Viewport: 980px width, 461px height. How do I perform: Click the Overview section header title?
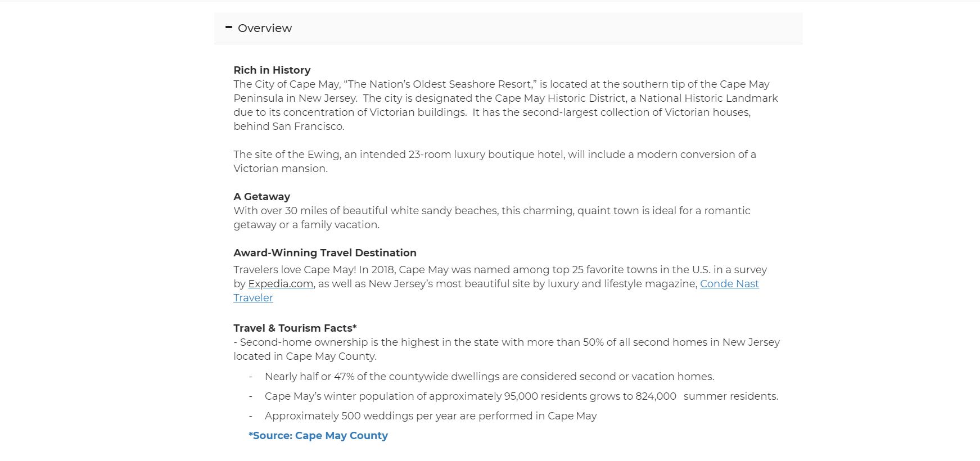tap(264, 28)
